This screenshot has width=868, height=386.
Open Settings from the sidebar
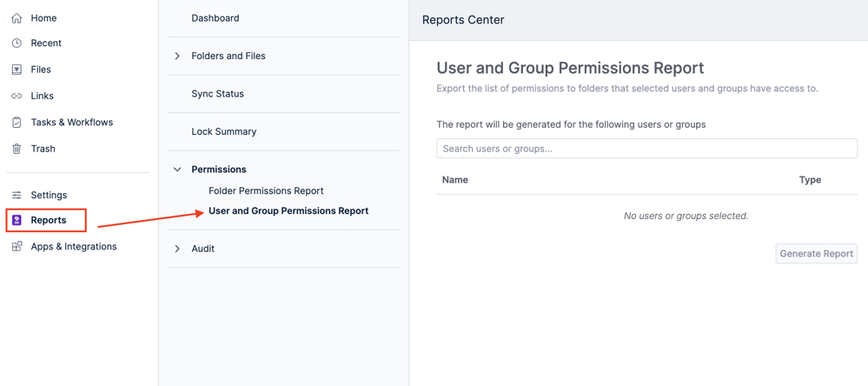(x=49, y=195)
